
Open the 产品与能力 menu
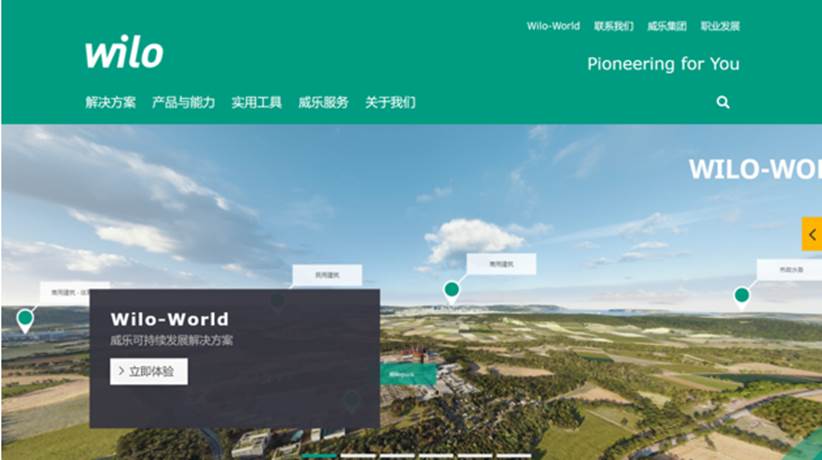point(183,102)
